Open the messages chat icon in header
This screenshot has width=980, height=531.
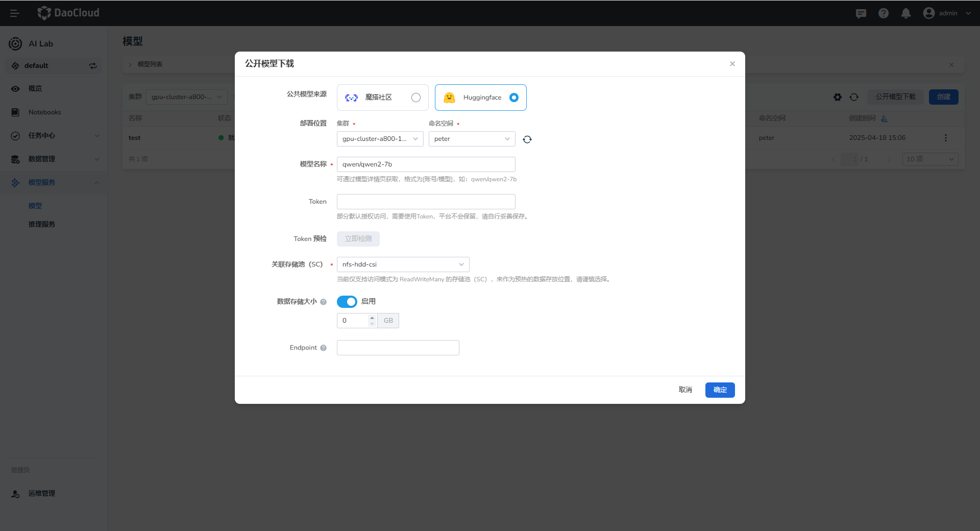[x=861, y=13]
